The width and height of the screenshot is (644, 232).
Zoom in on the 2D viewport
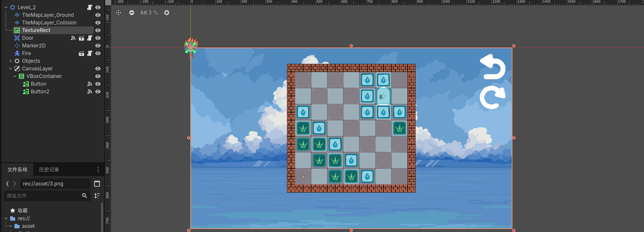point(167,13)
